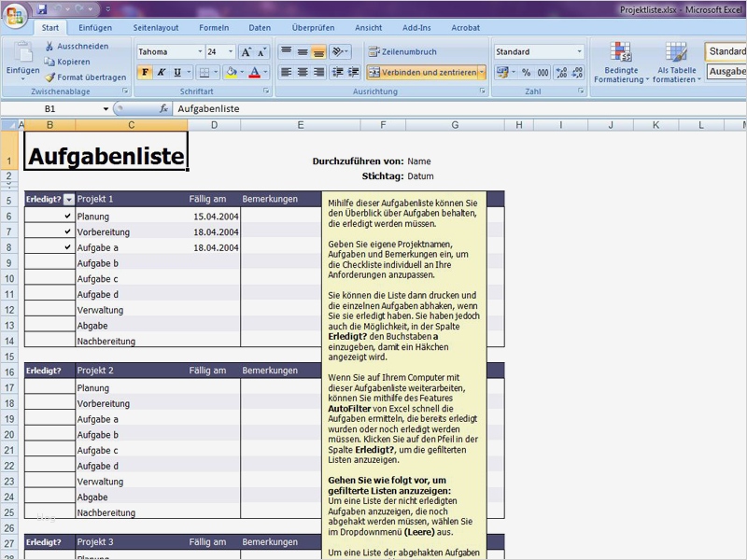Click the text orientation icon
Image resolution: width=747 pixels, height=560 pixels.
click(x=337, y=51)
